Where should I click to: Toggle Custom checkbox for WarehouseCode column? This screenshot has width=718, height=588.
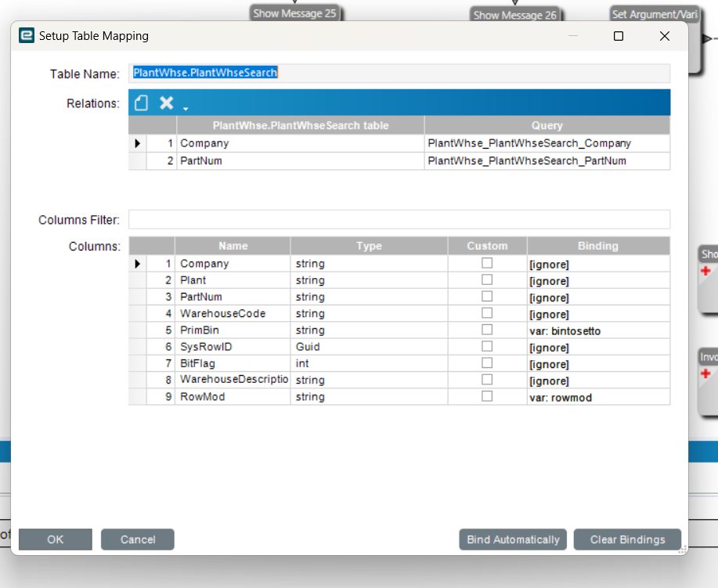[x=487, y=312]
